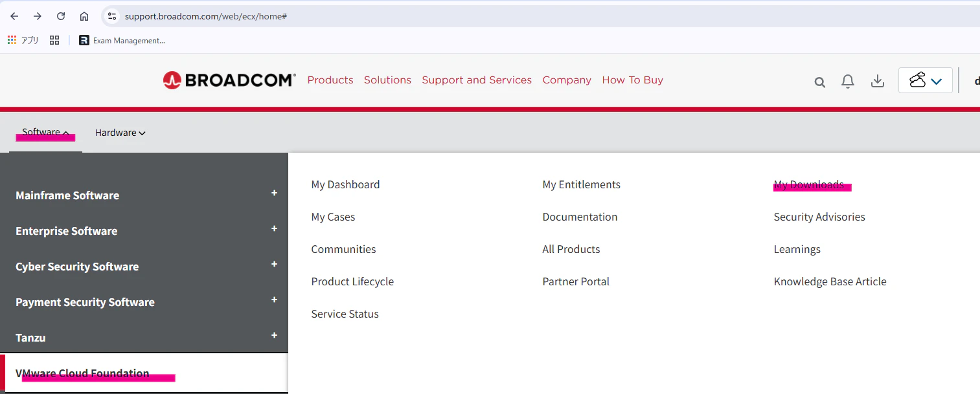The width and height of the screenshot is (980, 394).
Task: Open the Company menu
Action: pyautogui.click(x=567, y=80)
